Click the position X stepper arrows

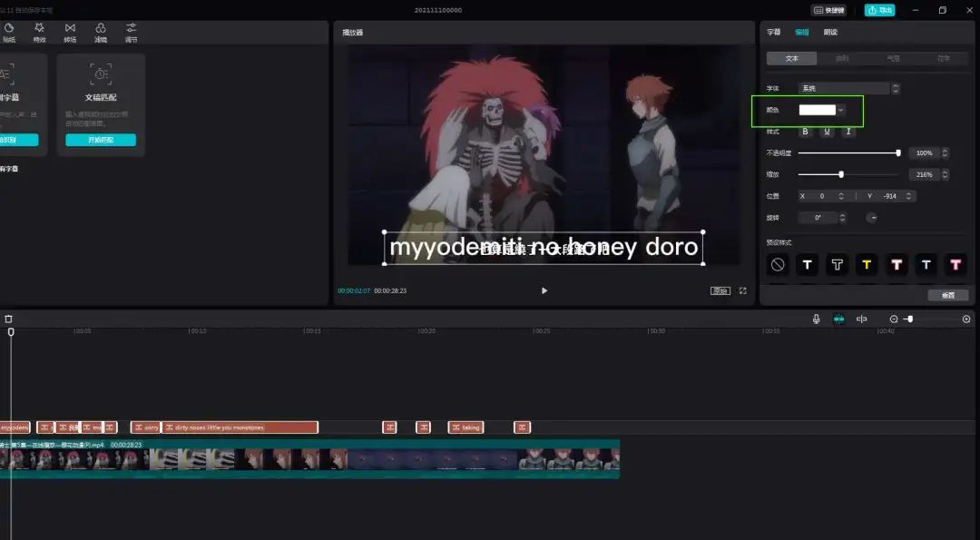[x=841, y=196]
